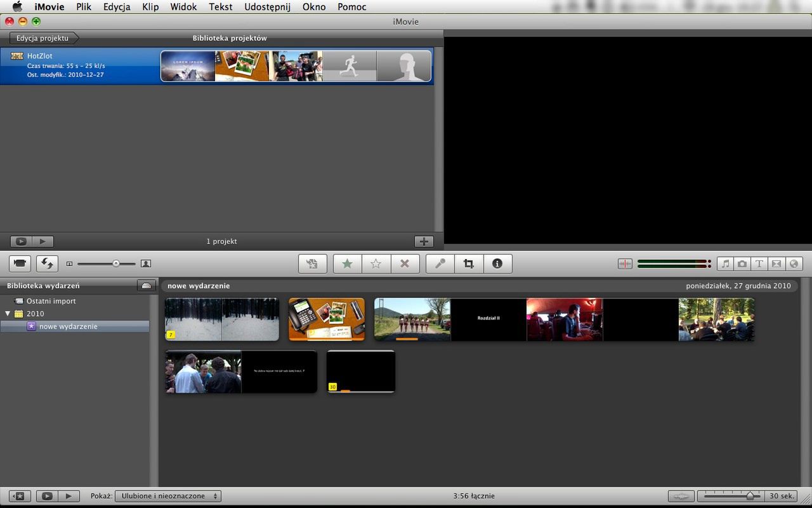Click the Rozdział II title frame
The height and width of the screenshot is (508, 812).
pos(488,319)
